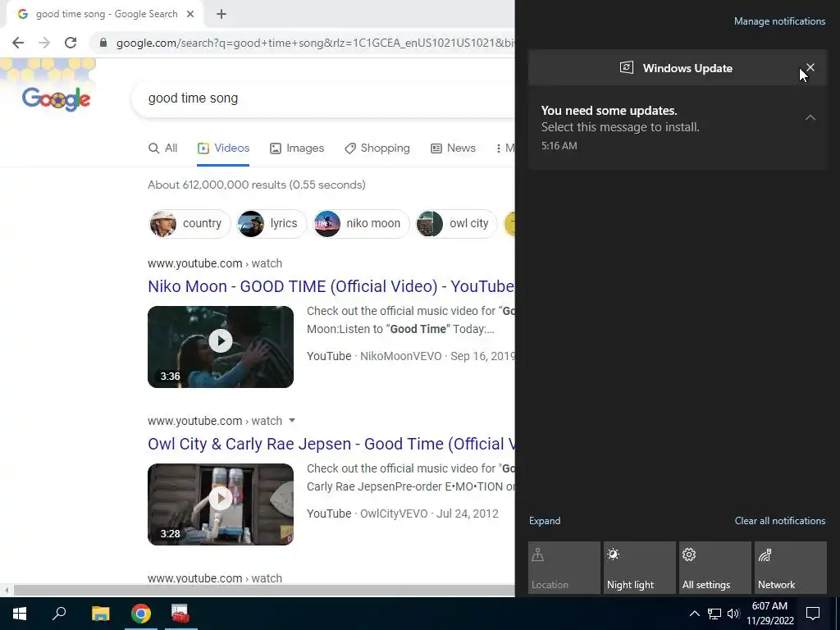This screenshot has width=840, height=630.
Task: Play the Niko Moon 3:36 video thumbnail
Action: (x=221, y=347)
